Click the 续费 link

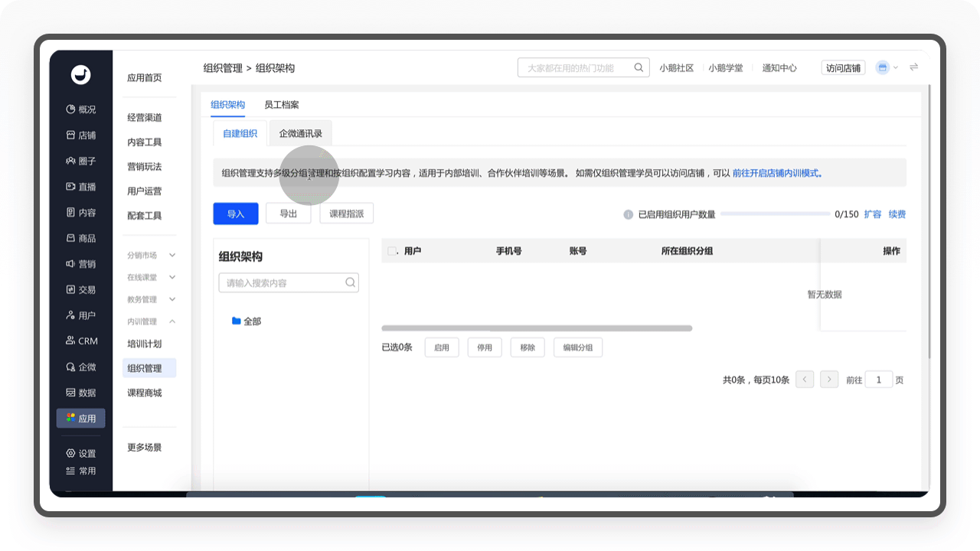(897, 214)
